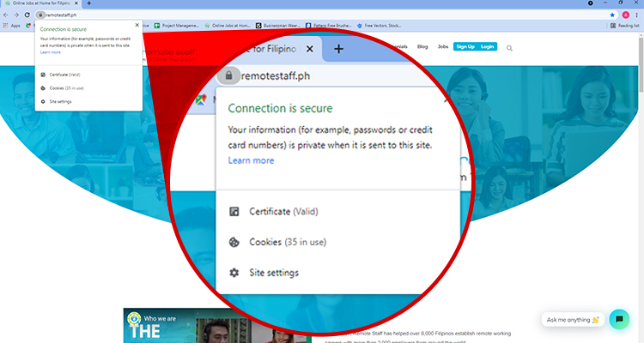
Task: Open the Online Jobs at Hom... bookmark
Action: pyautogui.click(x=228, y=26)
